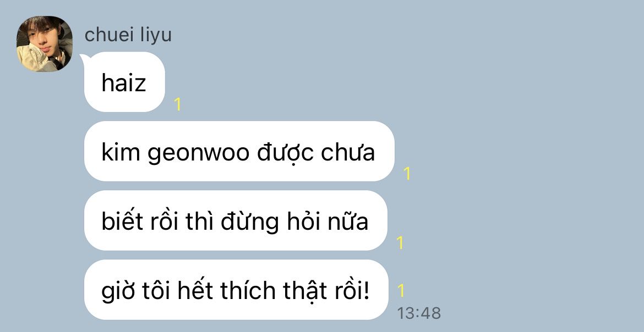Open chuei liyu's profile picture
644x332 pixels.
pyautogui.click(x=45, y=43)
